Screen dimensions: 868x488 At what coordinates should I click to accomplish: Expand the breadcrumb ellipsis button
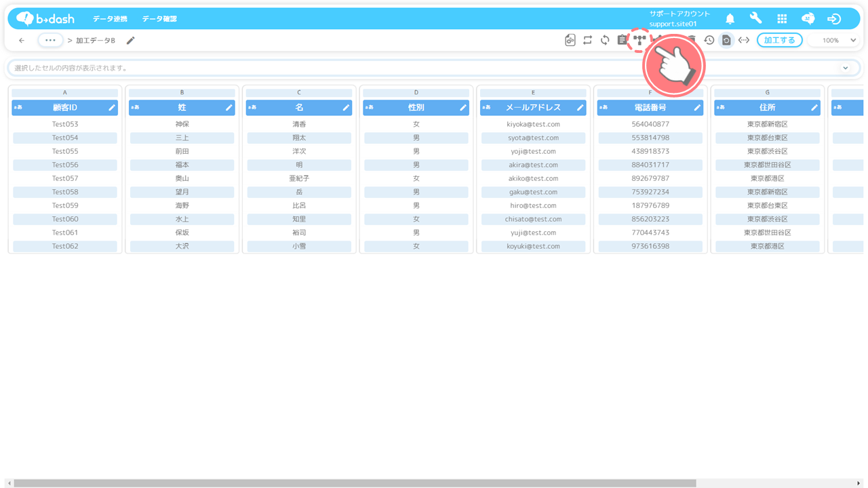coord(50,40)
